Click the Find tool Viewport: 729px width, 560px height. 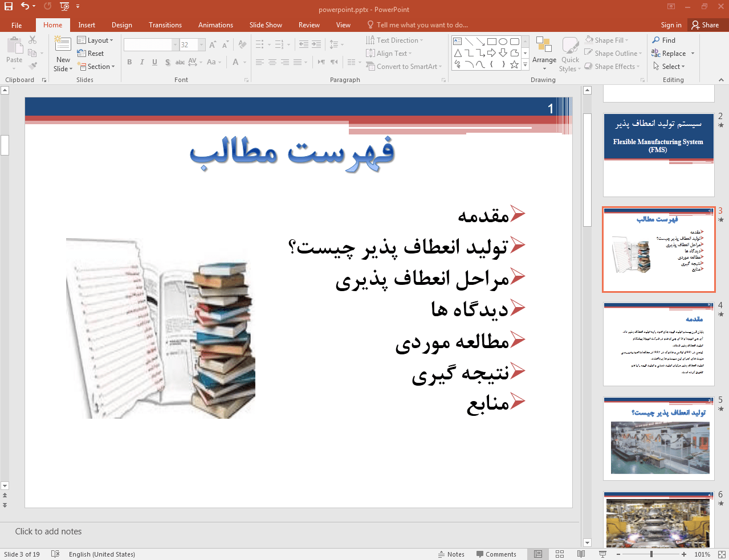coord(664,40)
